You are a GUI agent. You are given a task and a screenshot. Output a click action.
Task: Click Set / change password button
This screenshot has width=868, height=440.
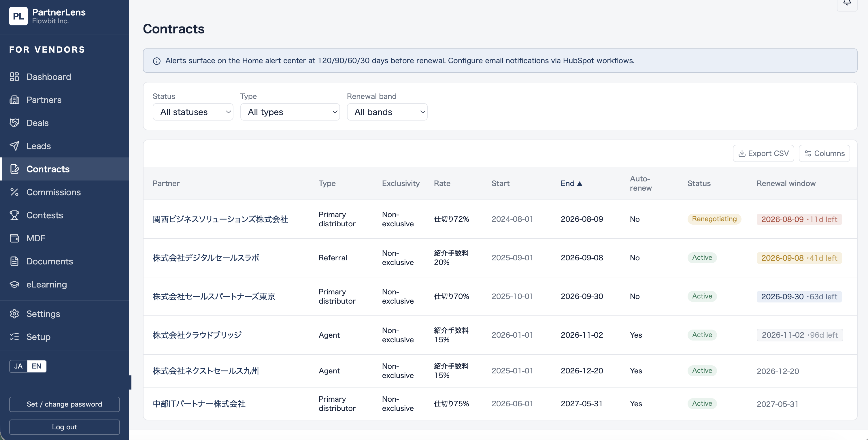pyautogui.click(x=64, y=404)
